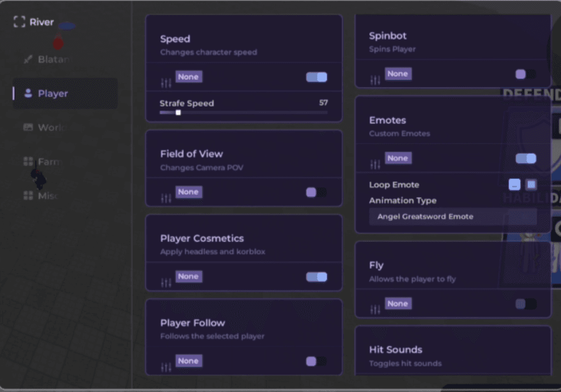Open sliders icon in Fly card
This screenshot has width=561, height=392.
pyautogui.click(x=375, y=309)
